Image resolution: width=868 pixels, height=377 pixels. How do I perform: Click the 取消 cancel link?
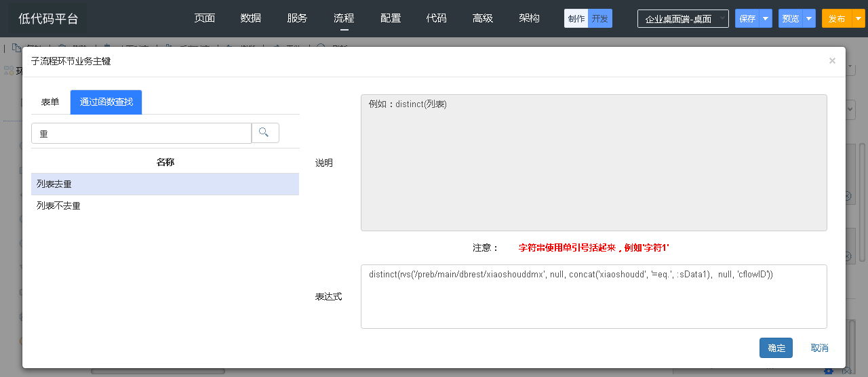coord(819,348)
